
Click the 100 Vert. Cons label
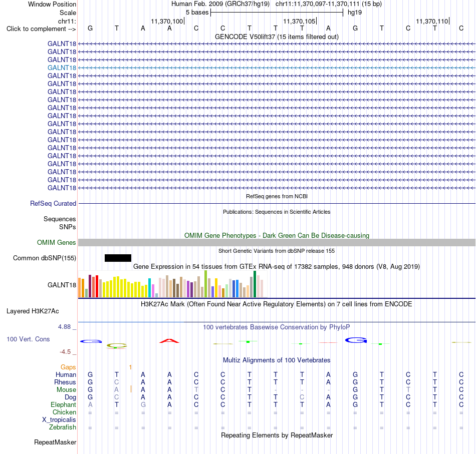[x=28, y=339]
